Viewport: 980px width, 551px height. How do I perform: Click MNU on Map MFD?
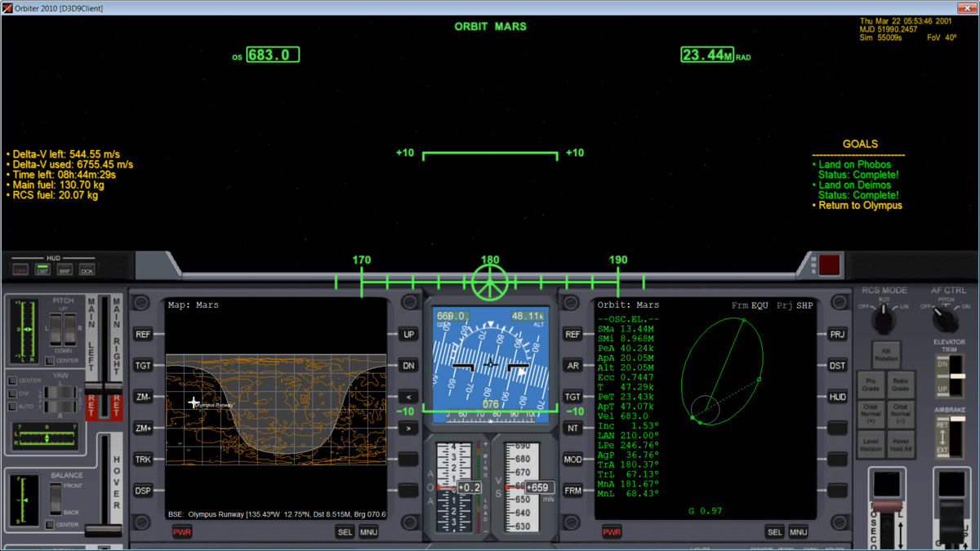click(x=368, y=532)
